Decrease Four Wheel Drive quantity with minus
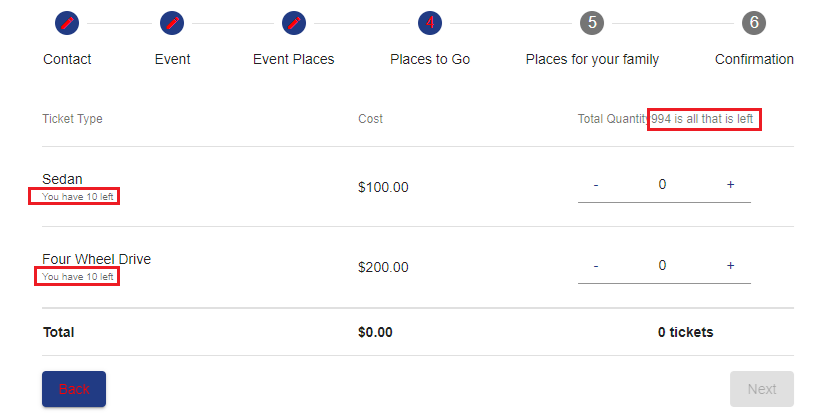Image resolution: width=814 pixels, height=420 pixels. 596,266
